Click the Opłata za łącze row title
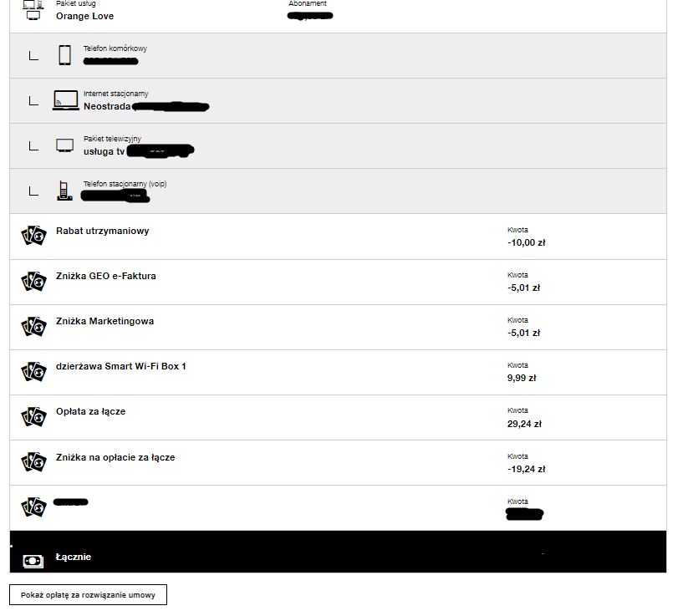Viewport: 683px width, 616px height. pyautogui.click(x=90, y=412)
